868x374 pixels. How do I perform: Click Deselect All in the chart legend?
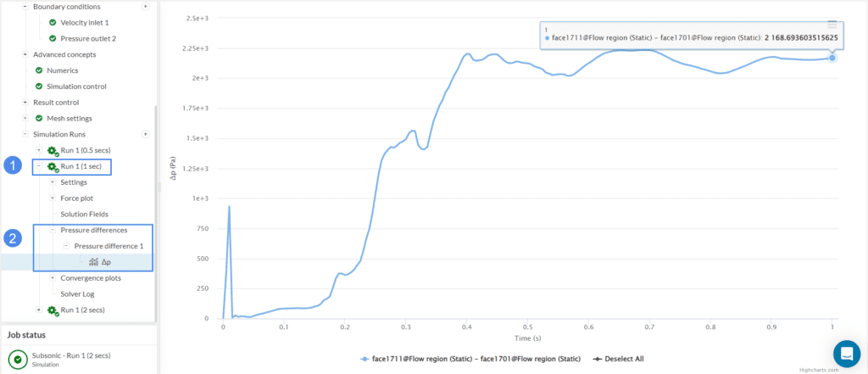626,360
